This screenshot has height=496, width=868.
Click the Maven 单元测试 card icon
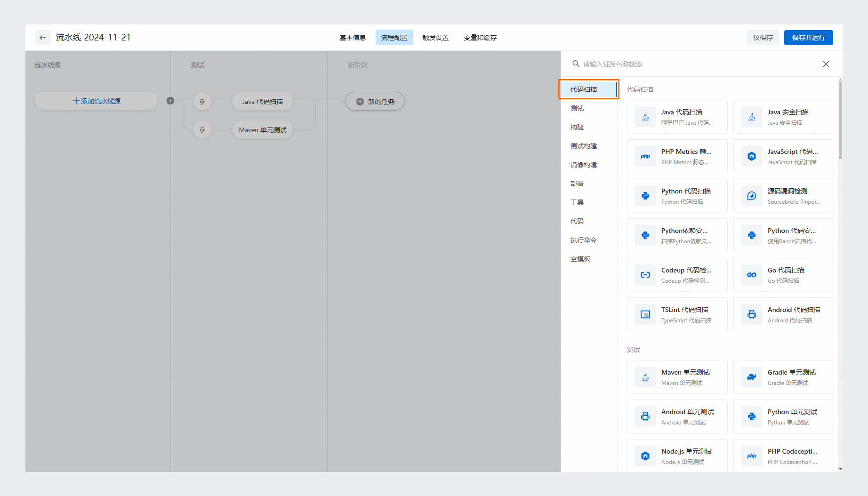645,377
